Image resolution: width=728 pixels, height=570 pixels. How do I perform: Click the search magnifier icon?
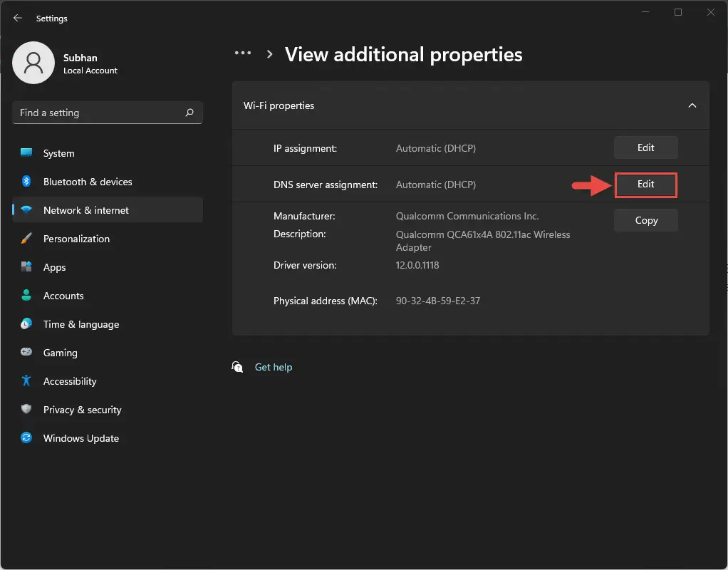click(x=189, y=113)
